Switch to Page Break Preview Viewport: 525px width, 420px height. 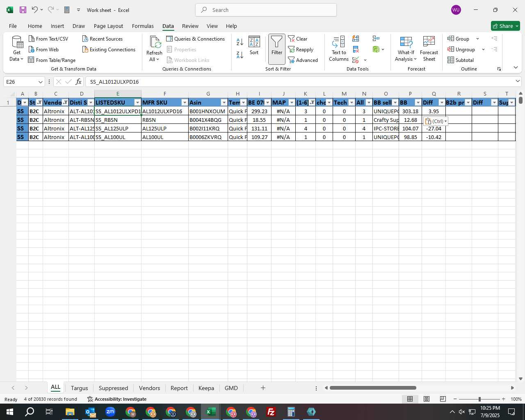click(x=443, y=399)
